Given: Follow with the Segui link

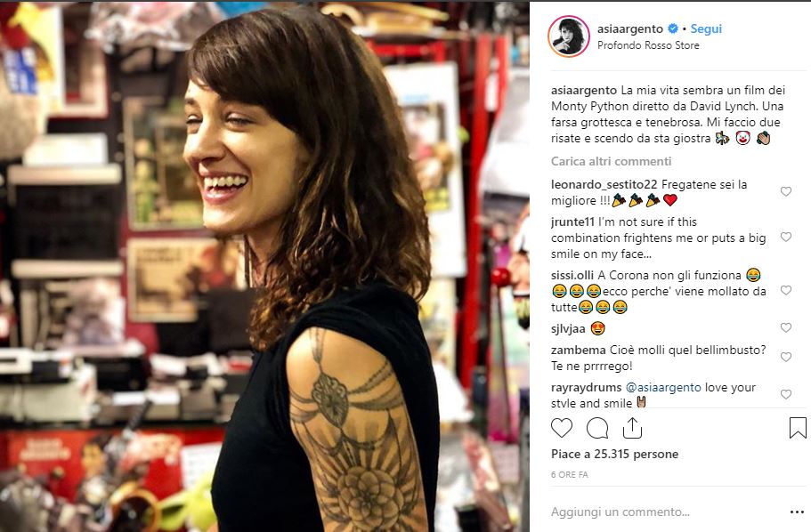Looking at the screenshot, I should (x=706, y=29).
